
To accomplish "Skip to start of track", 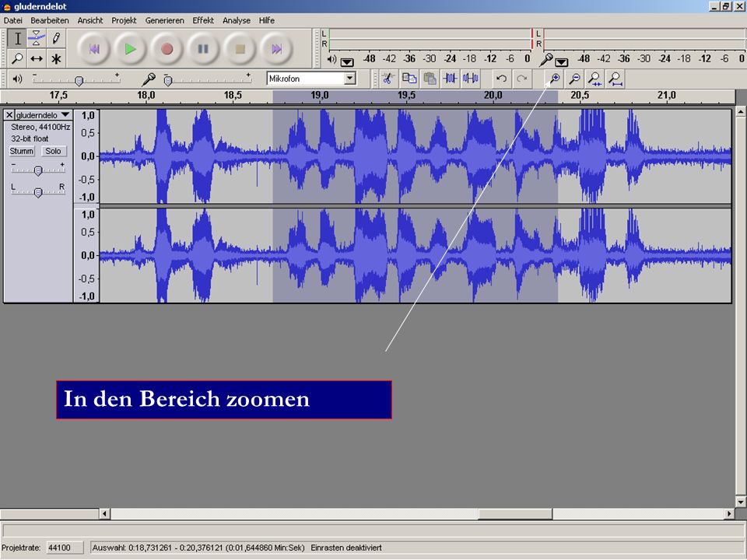I will click(x=94, y=49).
